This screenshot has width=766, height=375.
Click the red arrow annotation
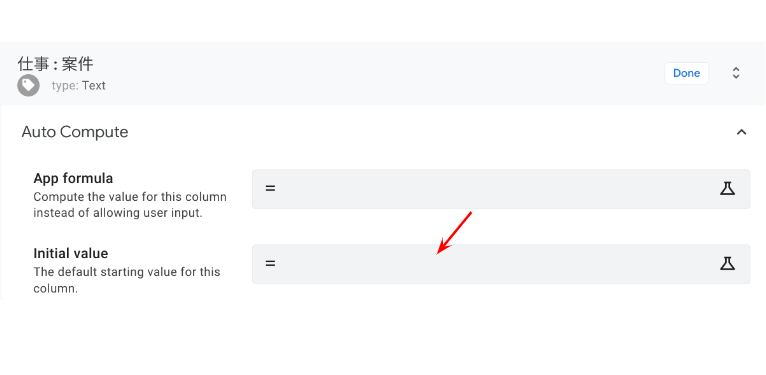tap(454, 232)
